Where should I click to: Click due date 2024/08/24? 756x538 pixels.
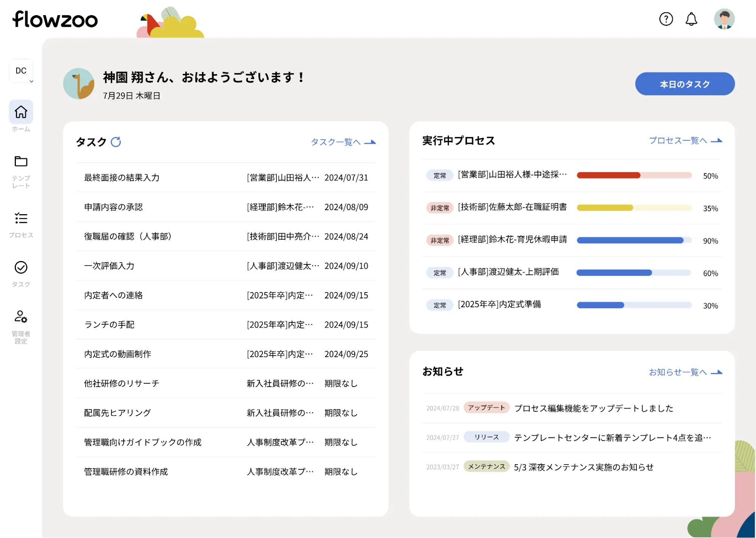tap(346, 236)
